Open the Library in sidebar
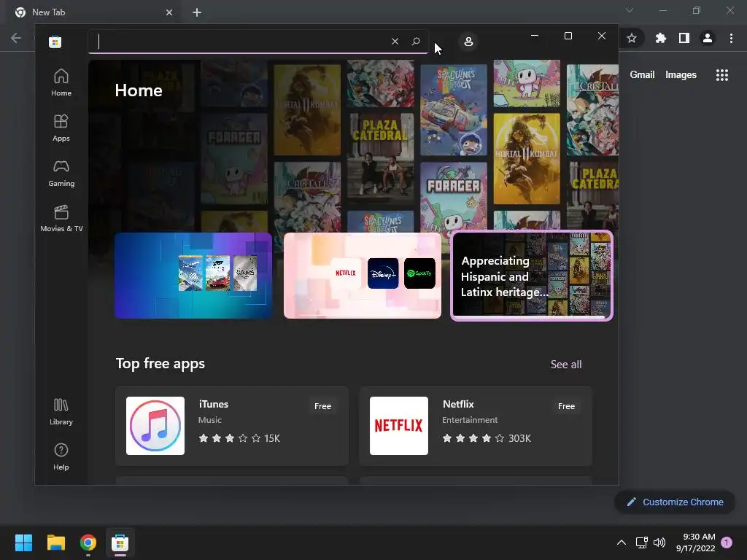747x560 pixels. (61, 412)
